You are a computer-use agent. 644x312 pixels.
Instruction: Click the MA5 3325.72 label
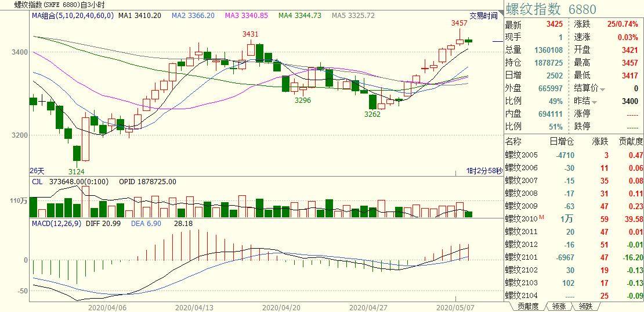(x=353, y=16)
